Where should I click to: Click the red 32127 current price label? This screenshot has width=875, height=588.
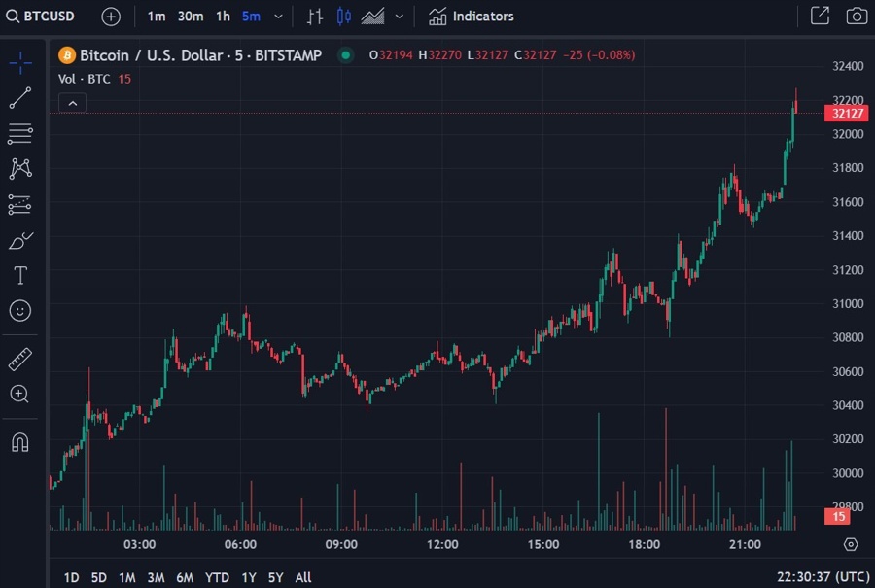[x=846, y=114]
